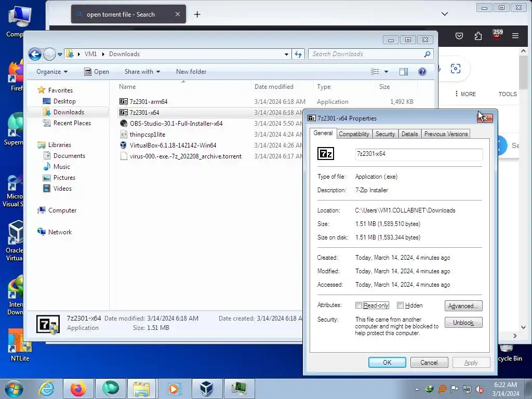Switch to Compatibility tab in Properties
The width and height of the screenshot is (532, 399).
pos(354,134)
